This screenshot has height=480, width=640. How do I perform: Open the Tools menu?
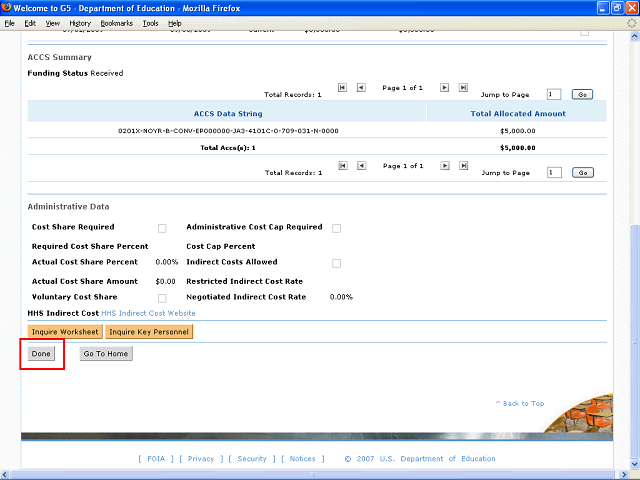[x=151, y=23]
